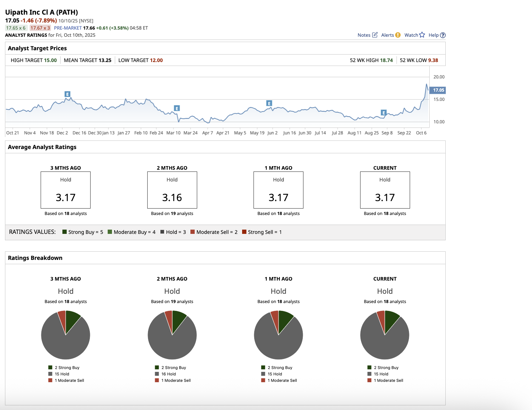
Task: Select the 2 MTHS AGO rating box showing 3.16
Action: coord(172,190)
